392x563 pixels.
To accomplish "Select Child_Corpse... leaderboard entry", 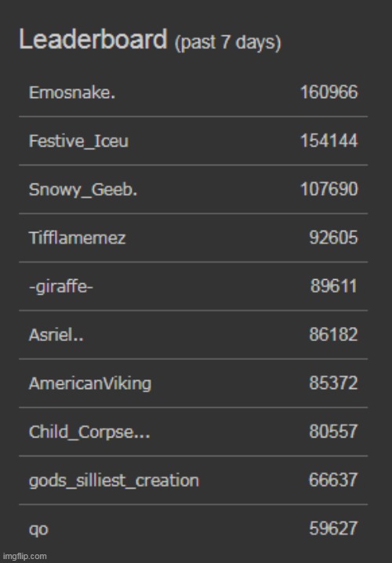I will coord(89,432).
